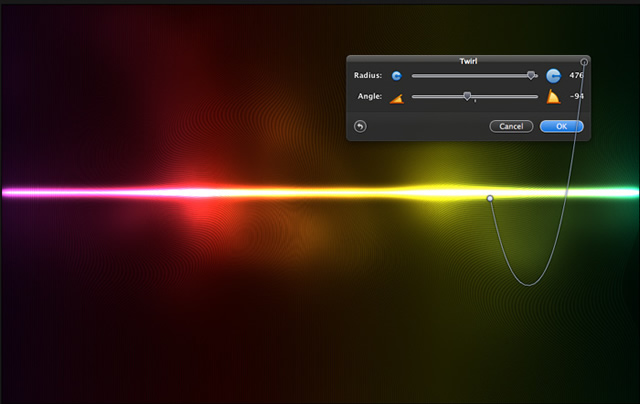This screenshot has width=640, height=404.
Task: Click the Twirl dialog title
Action: (x=468, y=61)
